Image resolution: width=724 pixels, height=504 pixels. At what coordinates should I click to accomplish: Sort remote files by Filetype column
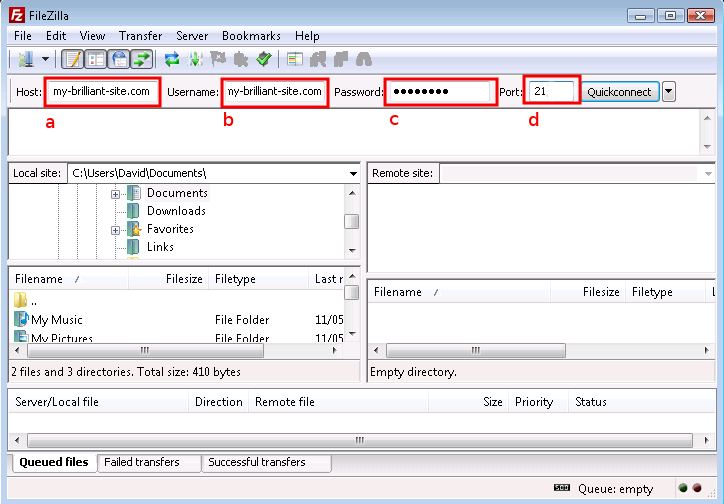point(666,292)
